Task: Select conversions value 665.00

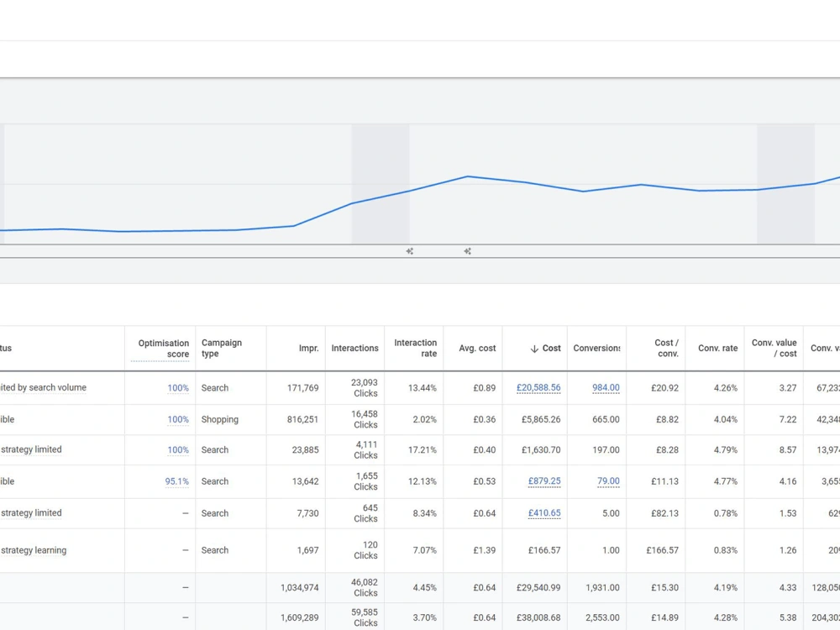Action: coord(606,419)
